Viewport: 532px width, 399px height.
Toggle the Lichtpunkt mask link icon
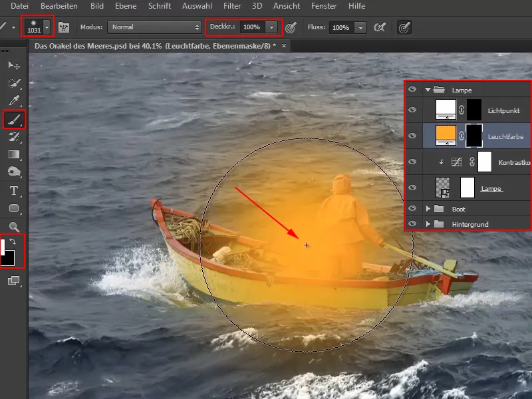coord(461,110)
